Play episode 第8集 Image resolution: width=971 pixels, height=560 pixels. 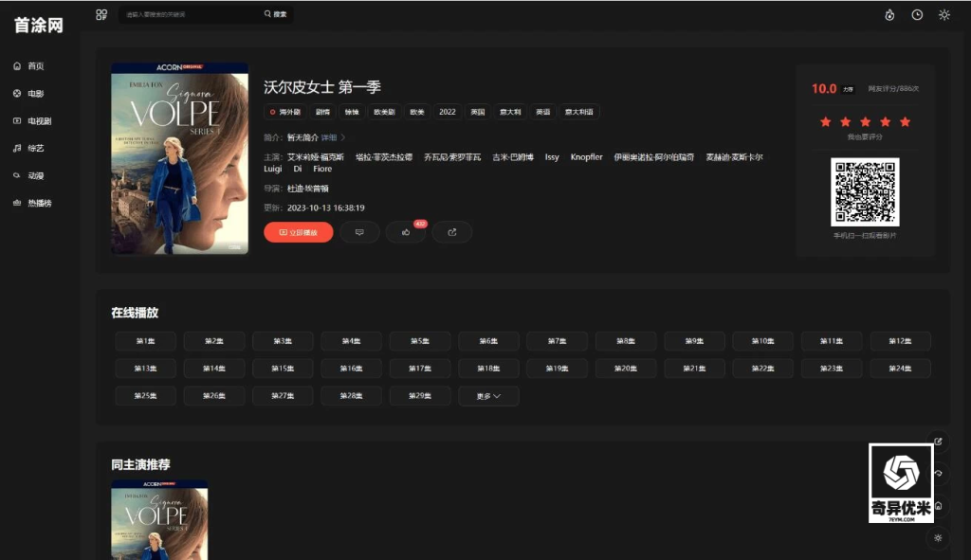click(626, 341)
